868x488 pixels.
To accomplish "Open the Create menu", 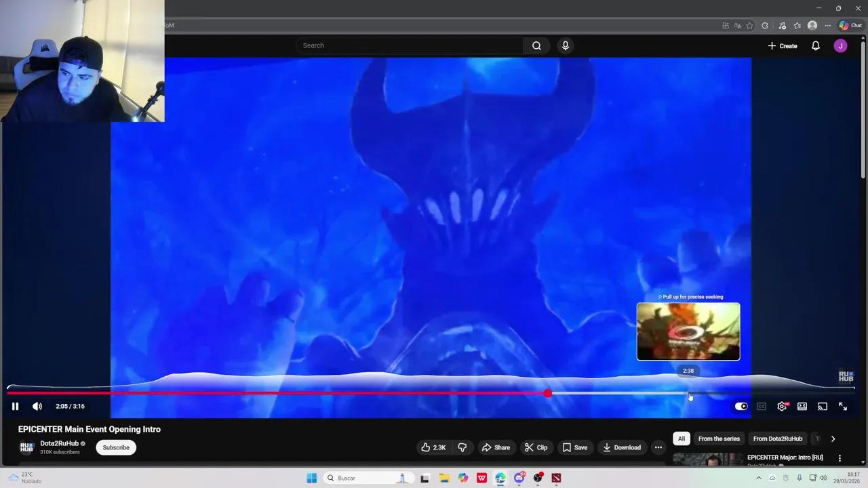I will pos(783,46).
